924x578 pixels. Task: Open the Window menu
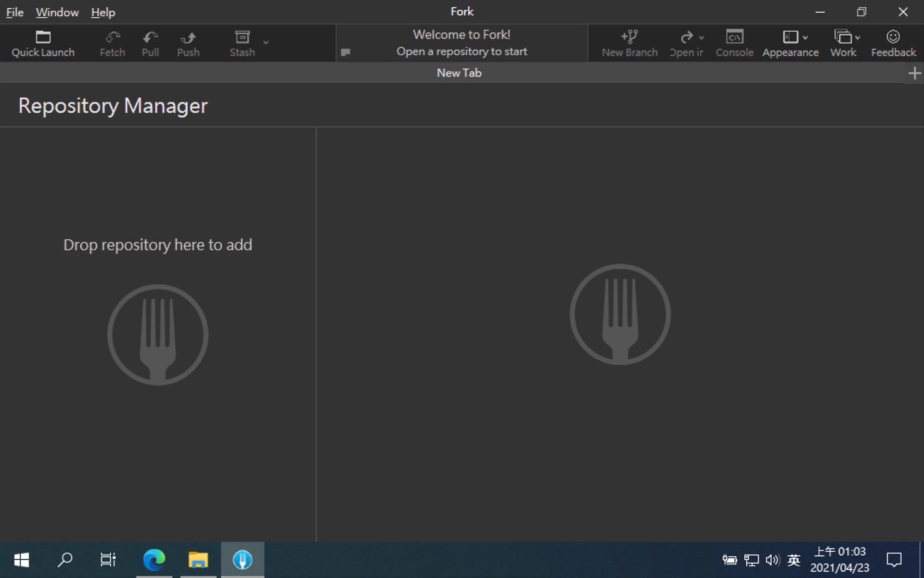click(x=57, y=12)
